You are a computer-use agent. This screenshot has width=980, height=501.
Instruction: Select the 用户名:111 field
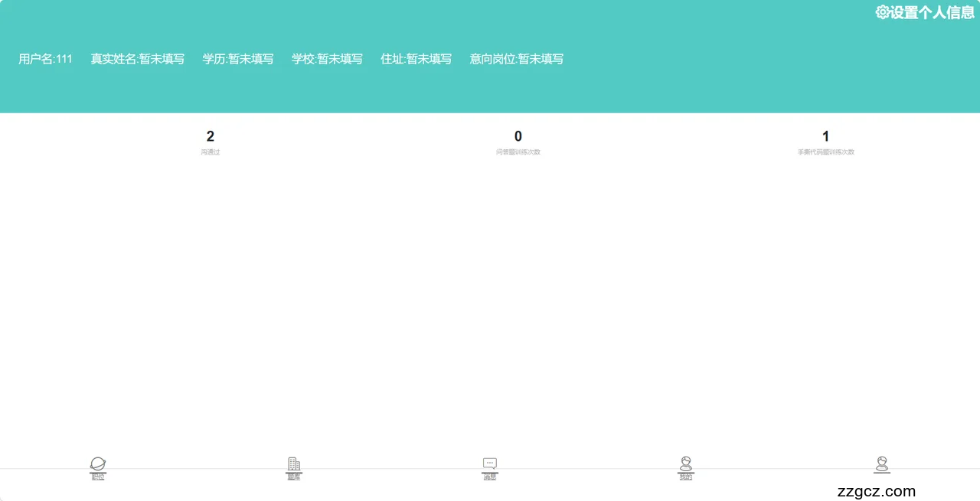click(45, 59)
